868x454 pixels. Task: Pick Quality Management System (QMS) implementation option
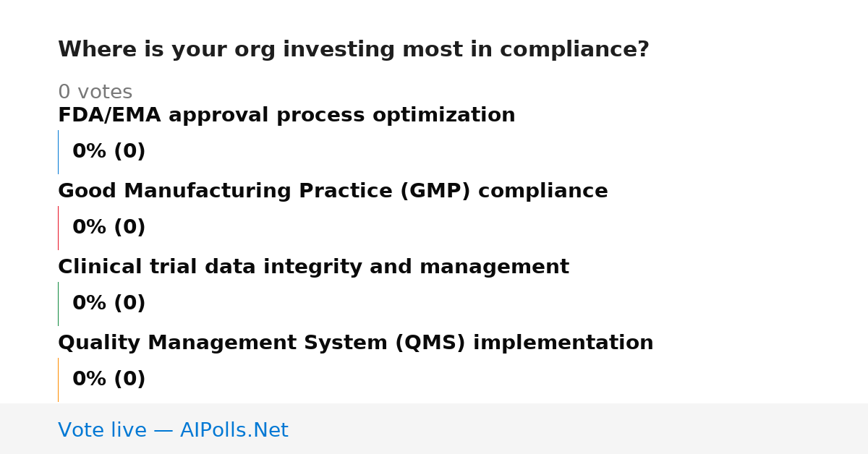pos(355,343)
